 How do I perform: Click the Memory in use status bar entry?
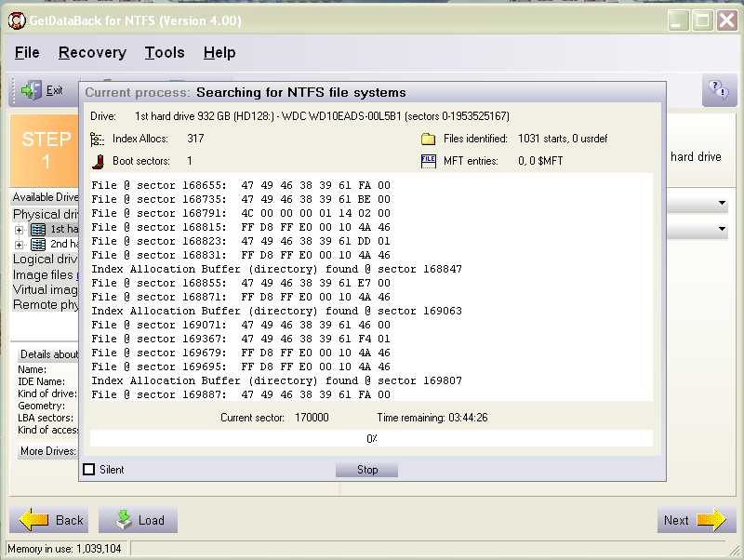[64, 549]
